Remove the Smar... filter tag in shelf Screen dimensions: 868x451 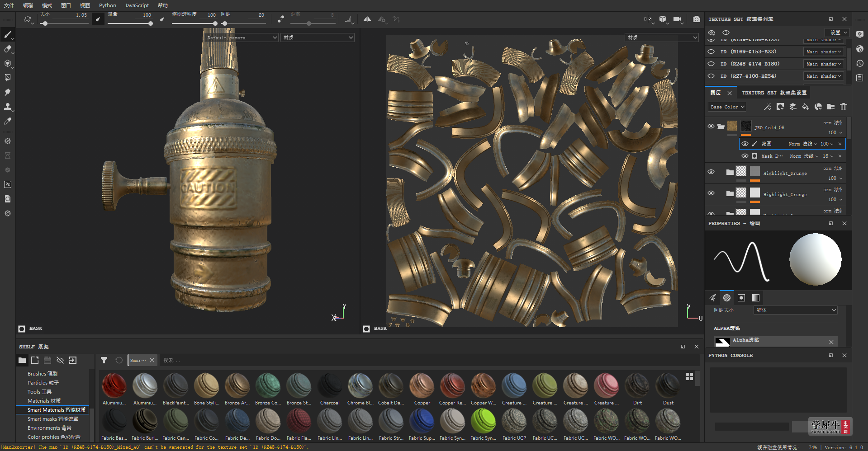(x=152, y=360)
